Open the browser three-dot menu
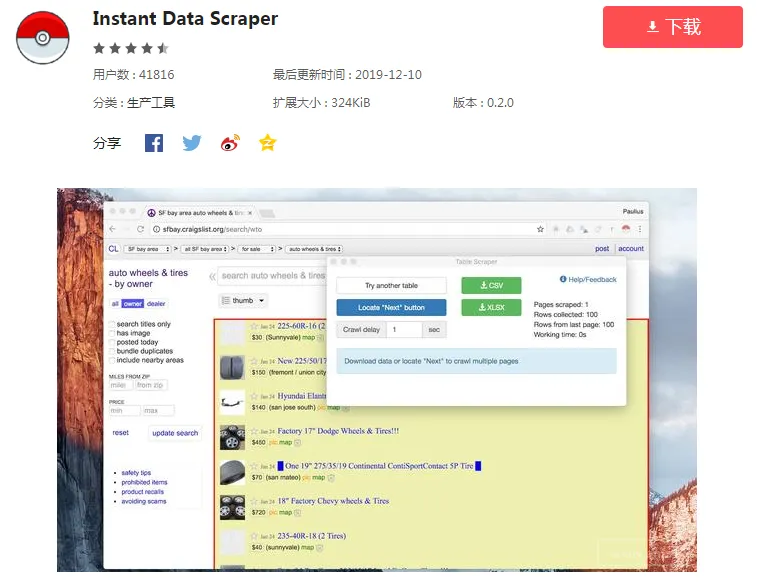The height and width of the screenshot is (586, 757). tap(640, 229)
